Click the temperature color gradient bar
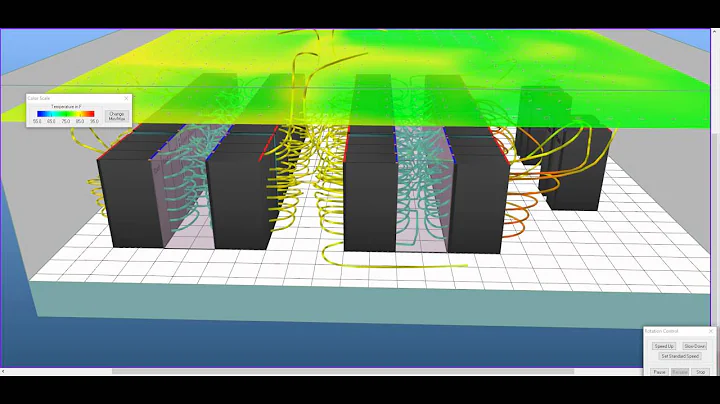Viewport: 720px width, 404px height. (66, 114)
